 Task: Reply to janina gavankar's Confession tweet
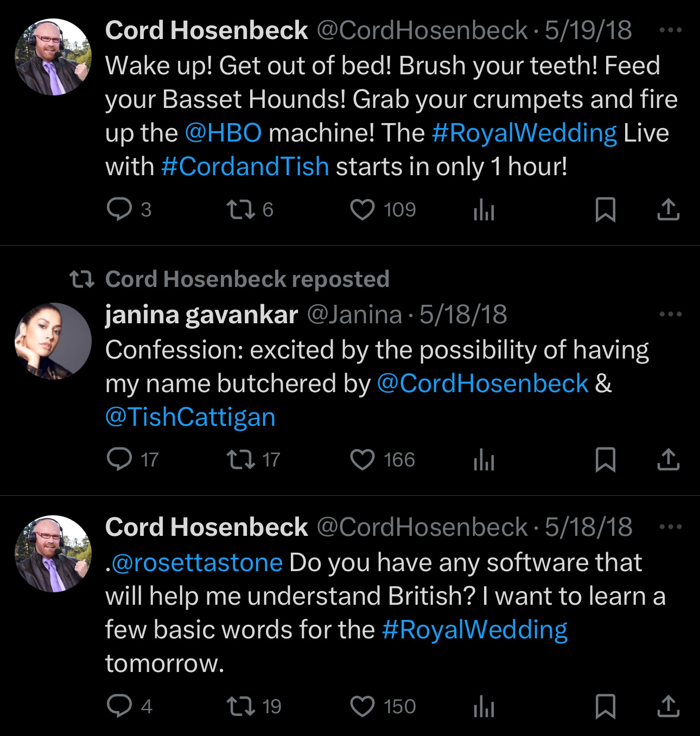119,459
